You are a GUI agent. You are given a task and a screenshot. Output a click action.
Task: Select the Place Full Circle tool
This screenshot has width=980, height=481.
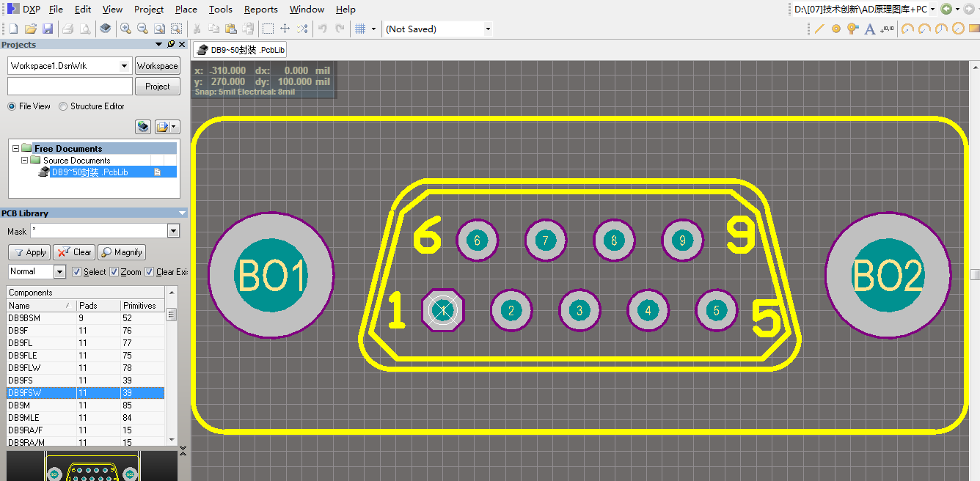958,29
